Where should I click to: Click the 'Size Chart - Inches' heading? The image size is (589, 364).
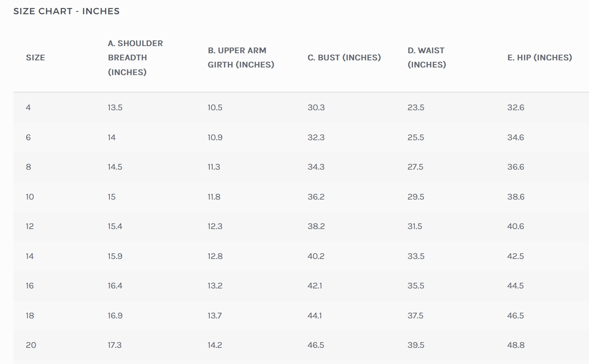67,11
